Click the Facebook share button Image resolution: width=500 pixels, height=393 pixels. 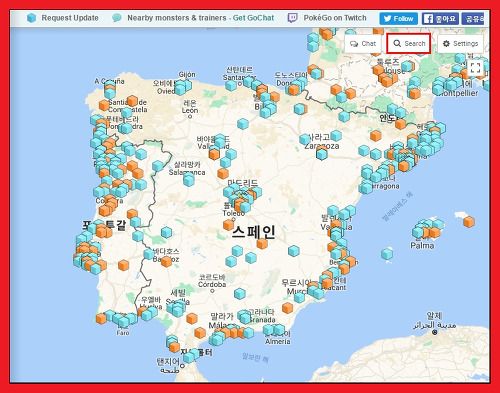coord(473,19)
